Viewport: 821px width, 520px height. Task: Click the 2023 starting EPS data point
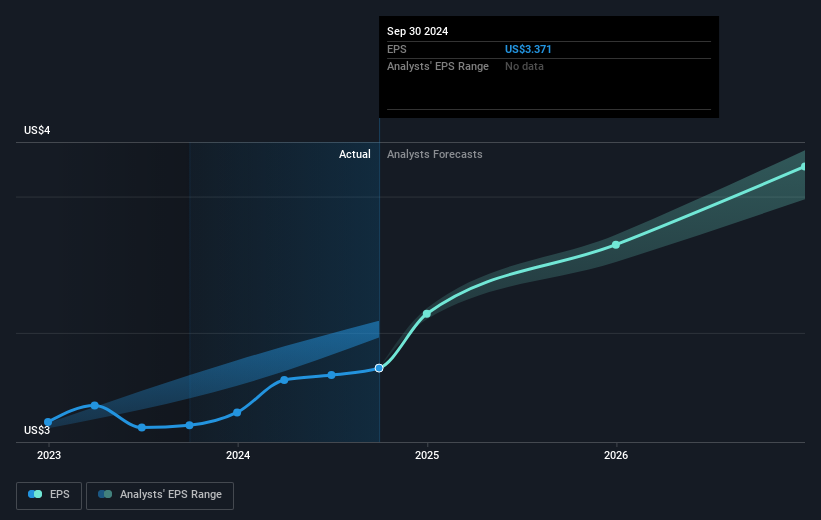[x=48, y=422]
